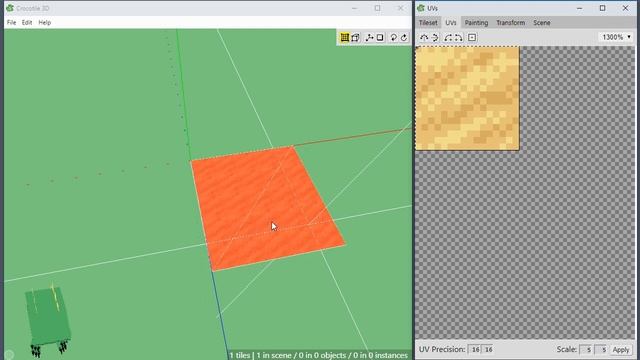Minimize the UVs window
640x360 pixels.
(580, 8)
